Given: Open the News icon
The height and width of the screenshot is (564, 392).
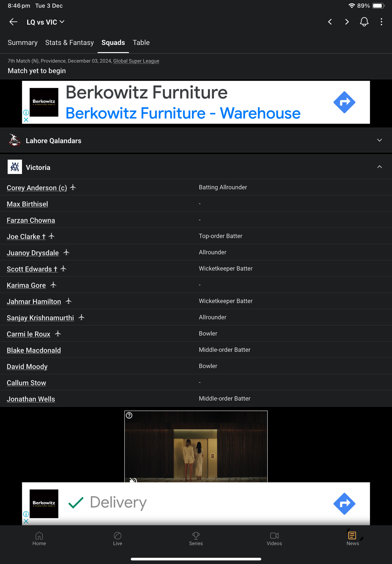Looking at the screenshot, I should point(353,535).
